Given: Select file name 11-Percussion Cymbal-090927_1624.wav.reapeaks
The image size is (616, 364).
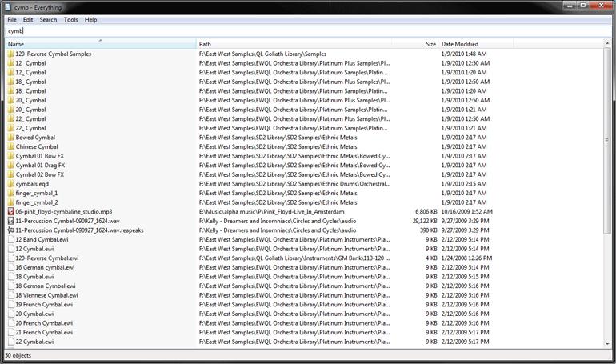Looking at the screenshot, I should [x=79, y=230].
